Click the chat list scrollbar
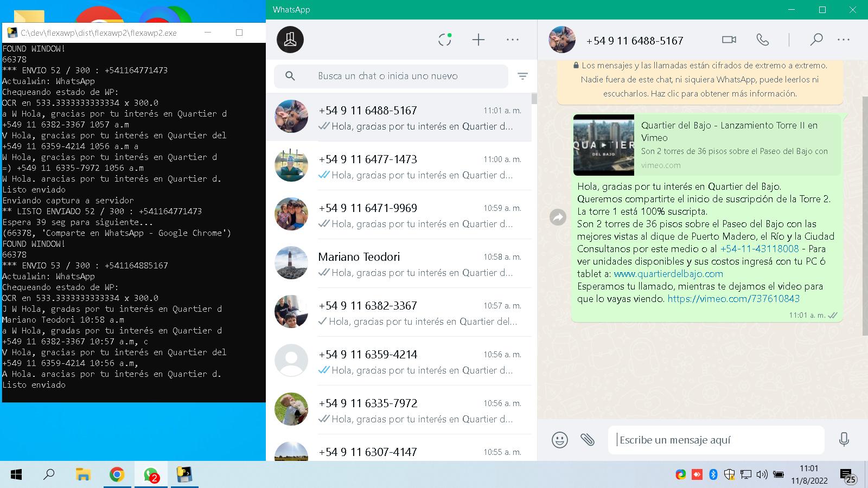868x488 pixels. [x=534, y=99]
